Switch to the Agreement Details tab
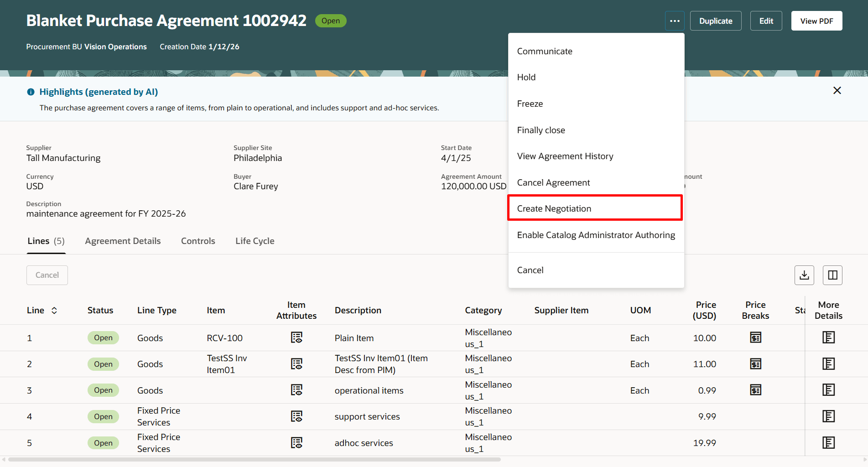 122,241
